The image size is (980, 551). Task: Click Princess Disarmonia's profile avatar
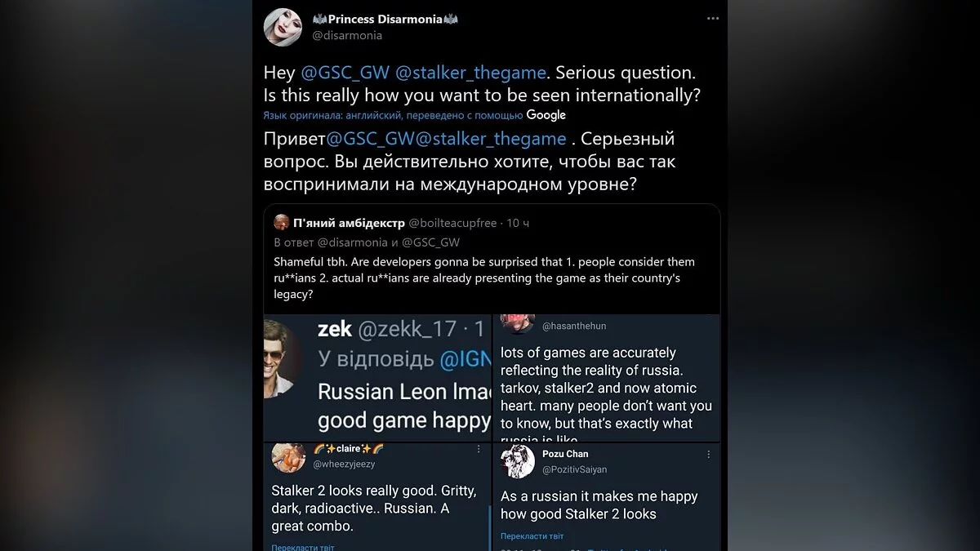click(283, 27)
